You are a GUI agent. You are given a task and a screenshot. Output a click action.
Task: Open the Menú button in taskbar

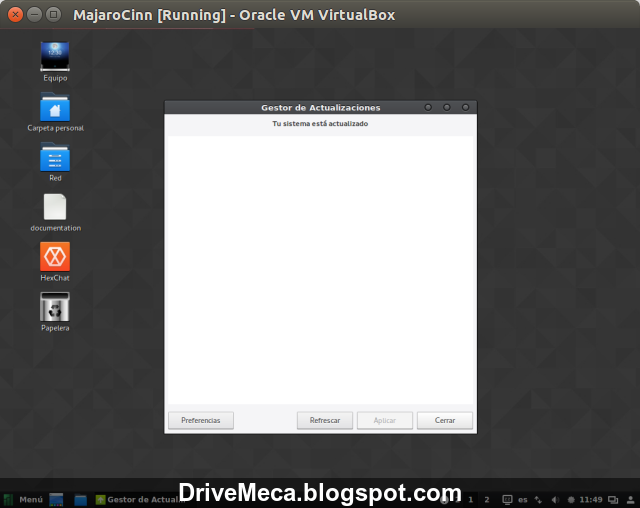pyautogui.click(x=23, y=499)
